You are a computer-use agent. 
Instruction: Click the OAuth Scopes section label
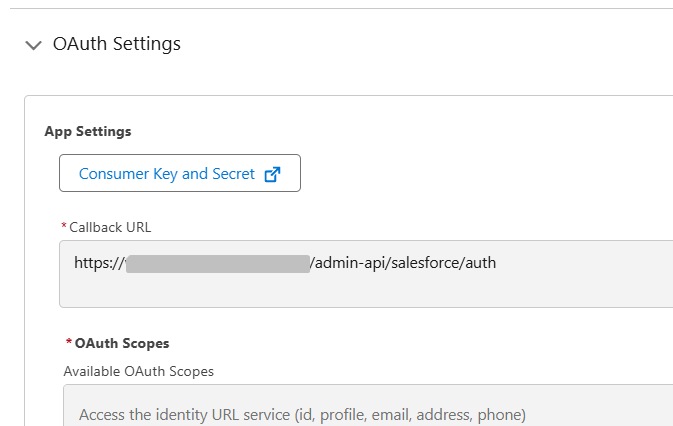point(121,343)
